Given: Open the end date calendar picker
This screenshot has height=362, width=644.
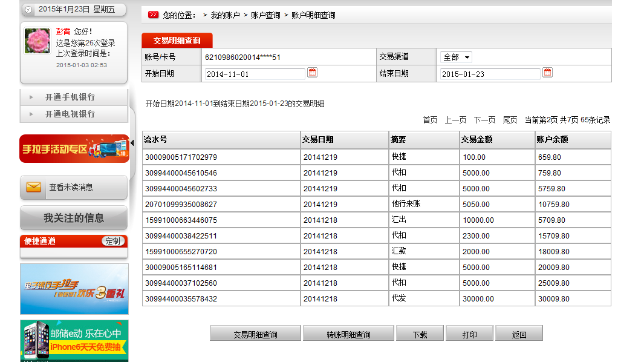Looking at the screenshot, I should tap(547, 73).
